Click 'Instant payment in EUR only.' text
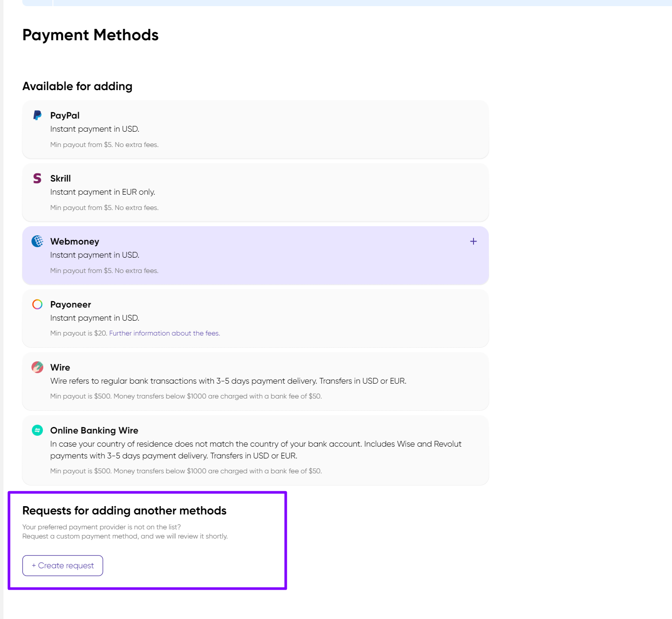Viewport: 672px width, 619px height. [x=103, y=192]
